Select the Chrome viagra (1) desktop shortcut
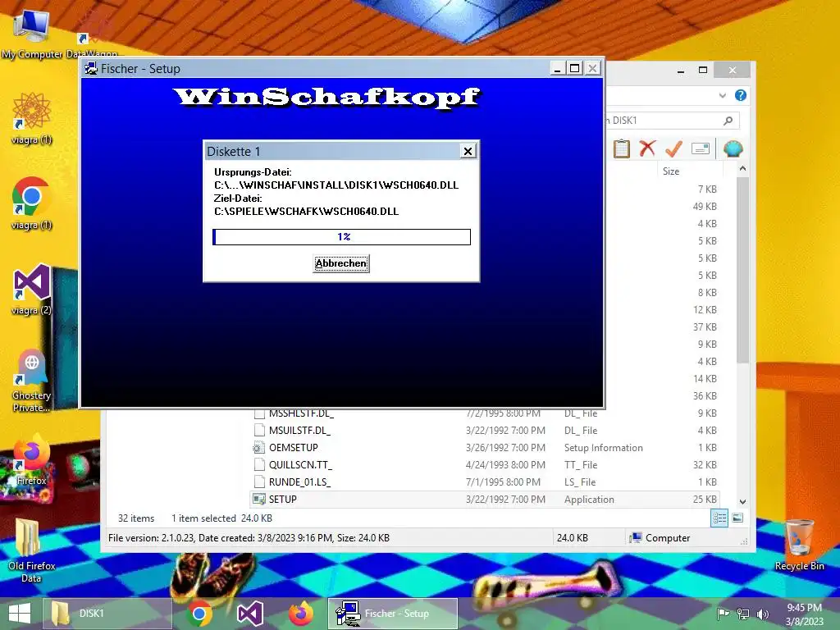Viewport: 840px width, 630px height. click(x=32, y=203)
